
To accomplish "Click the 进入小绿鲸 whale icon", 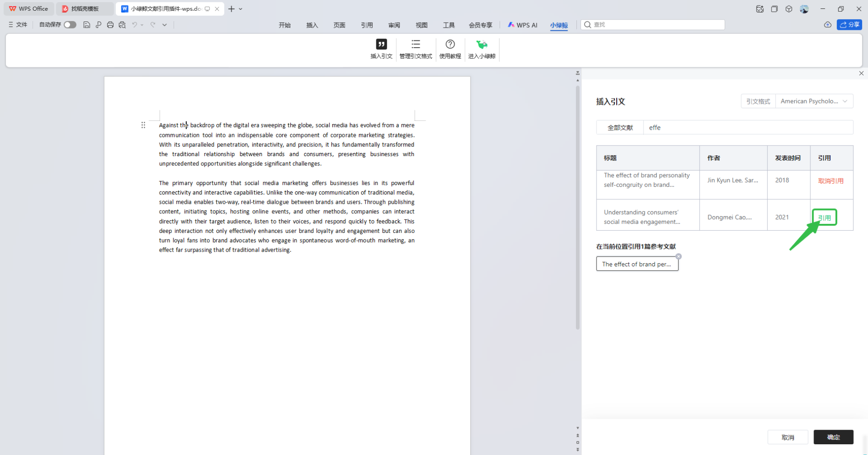I will (x=481, y=45).
